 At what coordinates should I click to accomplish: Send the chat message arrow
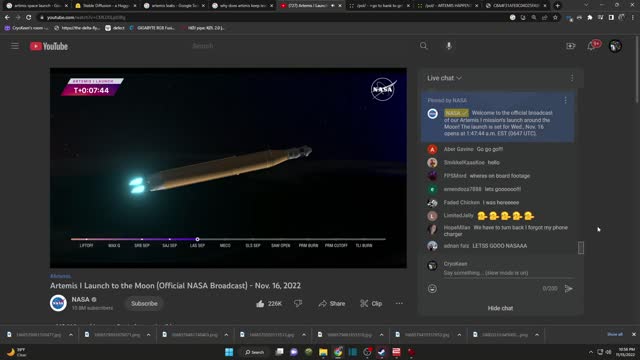click(x=569, y=289)
